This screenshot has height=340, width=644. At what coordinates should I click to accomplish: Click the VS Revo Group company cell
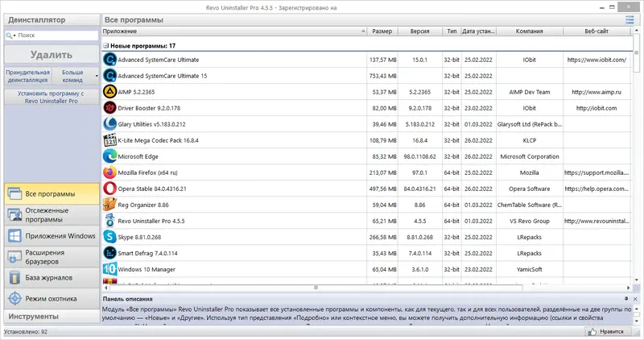coord(530,222)
